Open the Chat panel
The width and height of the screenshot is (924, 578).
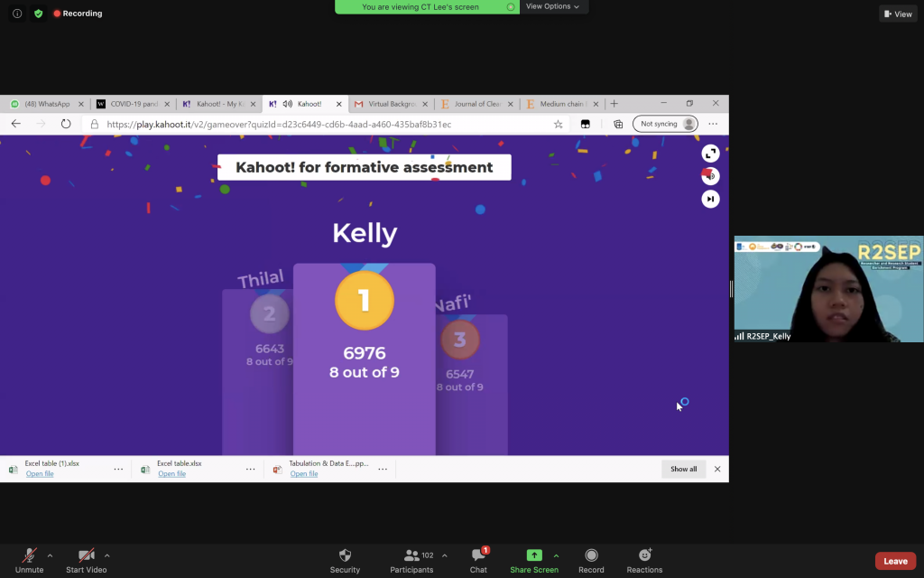(478, 555)
